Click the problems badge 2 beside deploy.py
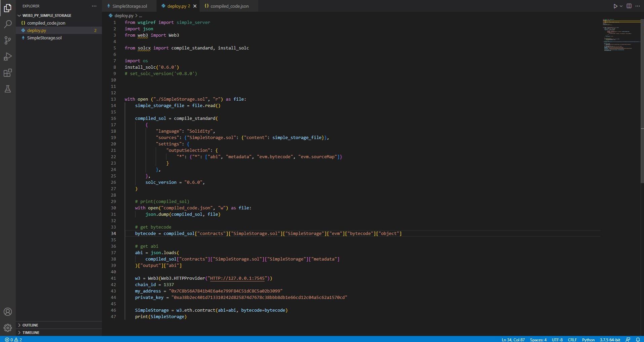 95,30
